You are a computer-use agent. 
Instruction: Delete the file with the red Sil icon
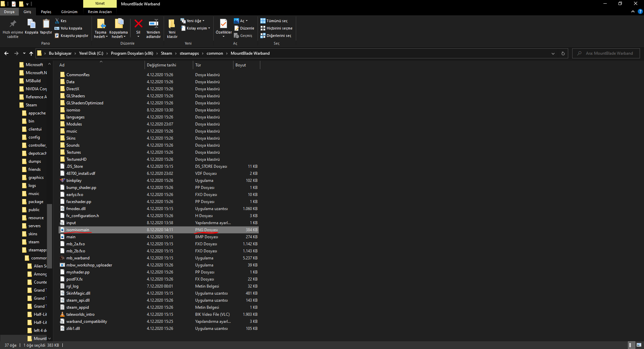138,27
